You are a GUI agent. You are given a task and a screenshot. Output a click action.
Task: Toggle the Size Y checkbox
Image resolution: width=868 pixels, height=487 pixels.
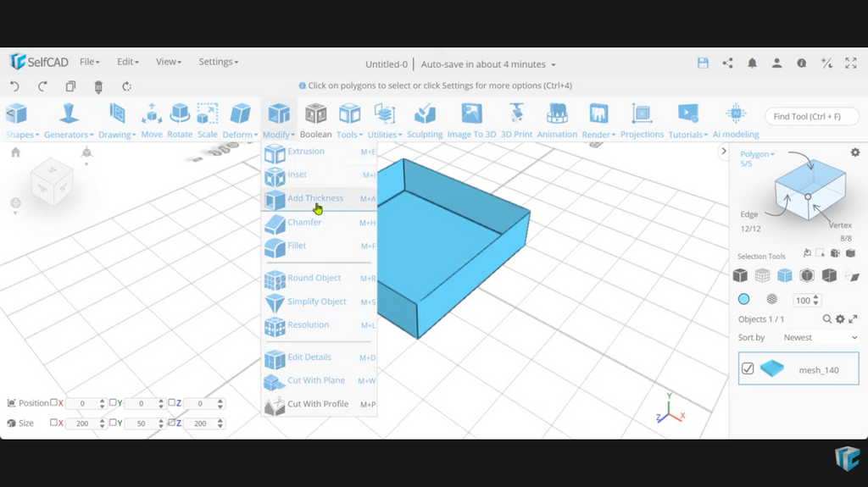click(113, 423)
